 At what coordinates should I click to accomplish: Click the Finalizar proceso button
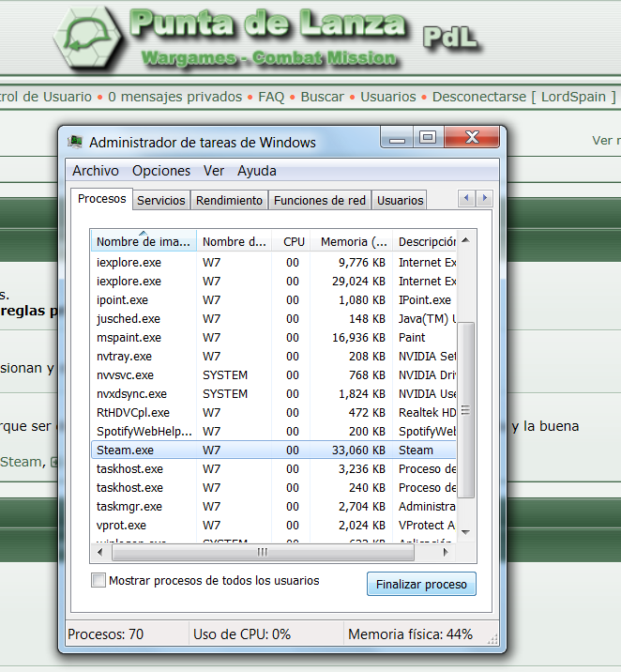click(421, 584)
